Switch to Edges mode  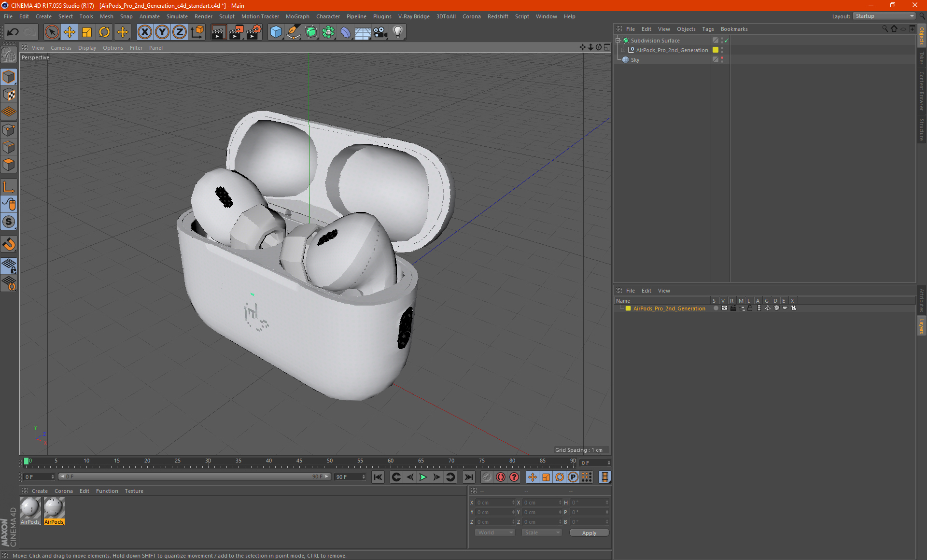click(x=9, y=147)
